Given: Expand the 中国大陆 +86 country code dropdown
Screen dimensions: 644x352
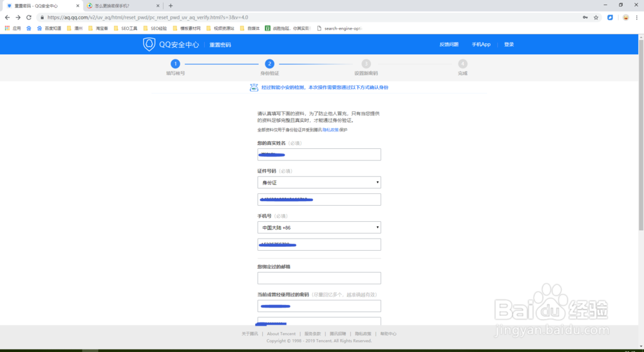Looking at the screenshot, I should pyautogui.click(x=319, y=228).
